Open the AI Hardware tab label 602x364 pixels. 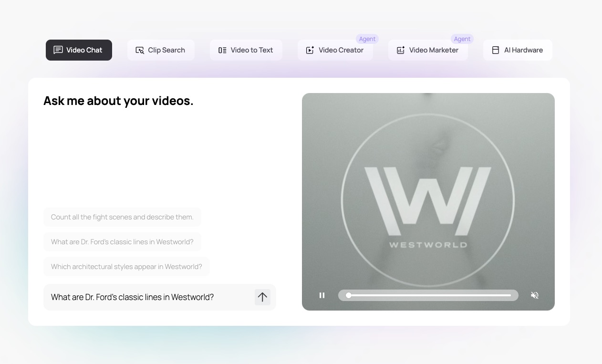(x=523, y=50)
